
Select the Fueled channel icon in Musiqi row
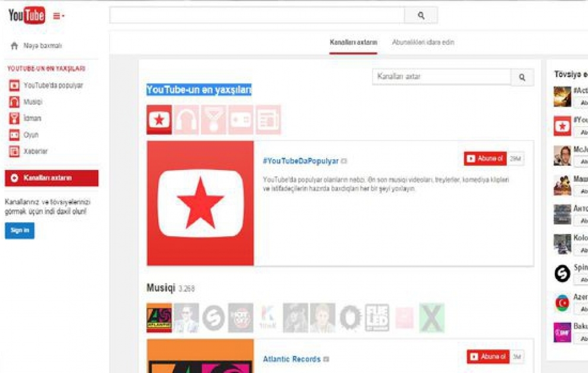pyautogui.click(x=377, y=317)
